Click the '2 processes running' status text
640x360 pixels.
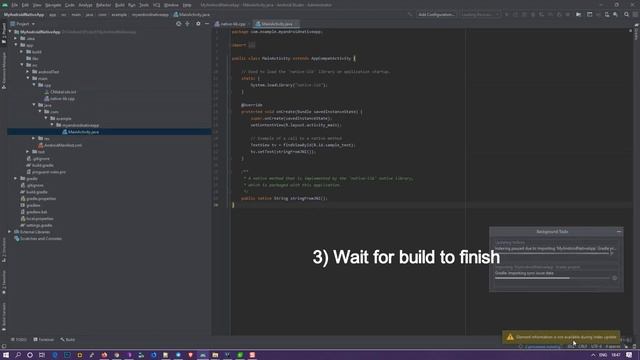542,347
